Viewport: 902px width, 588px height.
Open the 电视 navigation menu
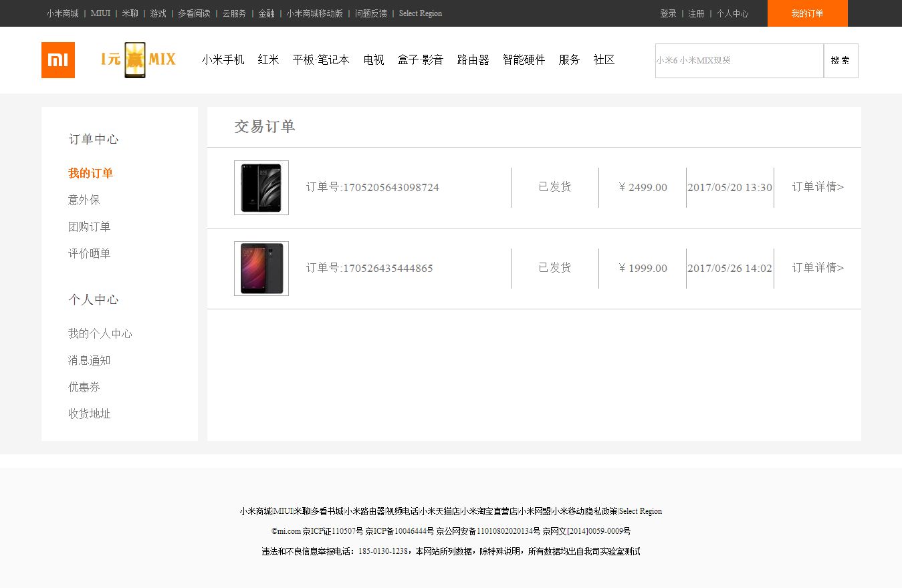tap(374, 60)
